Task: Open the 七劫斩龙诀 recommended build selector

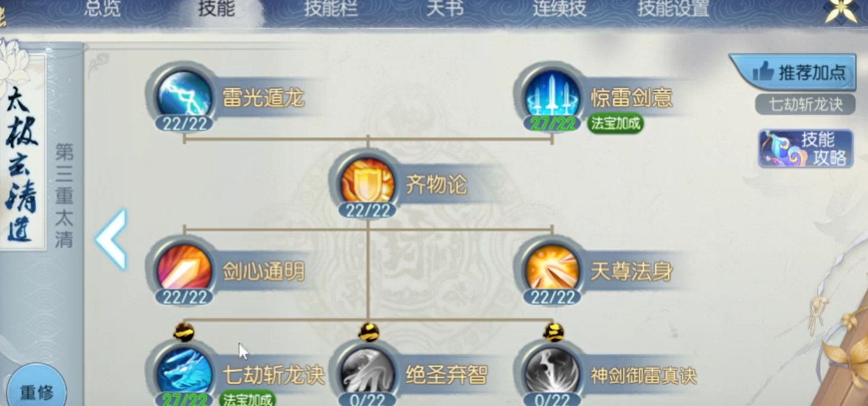Action: pos(805,105)
